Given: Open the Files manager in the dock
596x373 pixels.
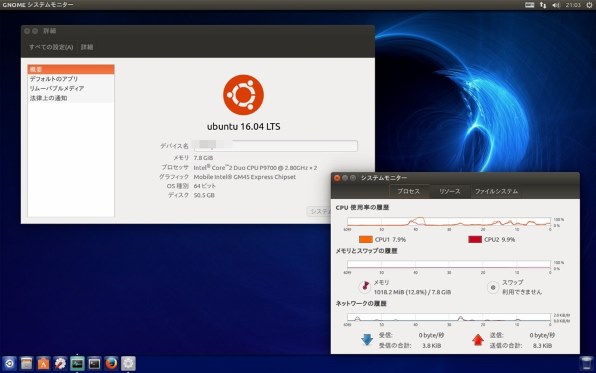Looking at the screenshot, I should tap(26, 363).
